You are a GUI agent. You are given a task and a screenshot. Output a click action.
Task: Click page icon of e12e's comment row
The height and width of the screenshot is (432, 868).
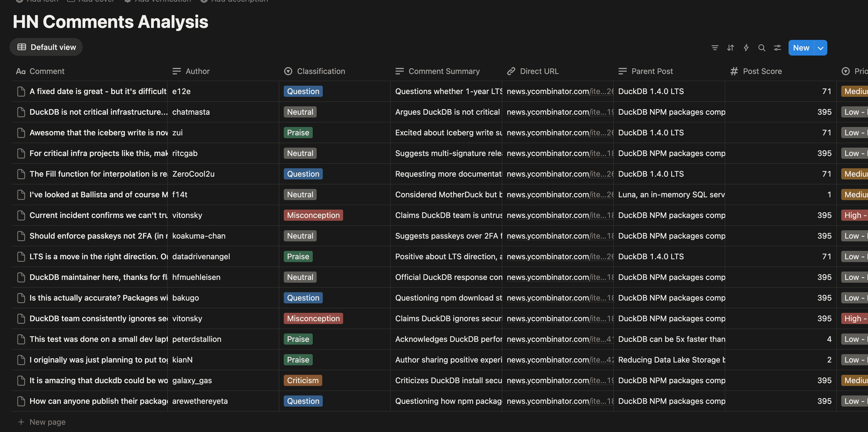click(x=21, y=91)
